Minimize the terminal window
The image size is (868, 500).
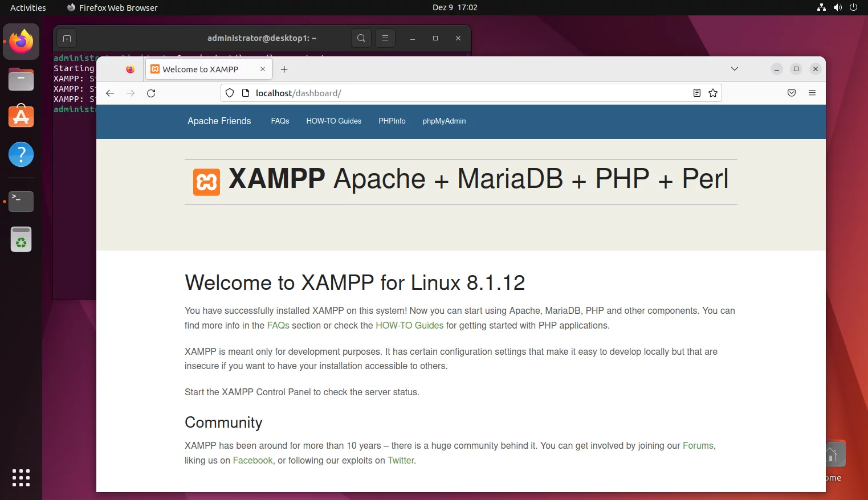tap(413, 38)
